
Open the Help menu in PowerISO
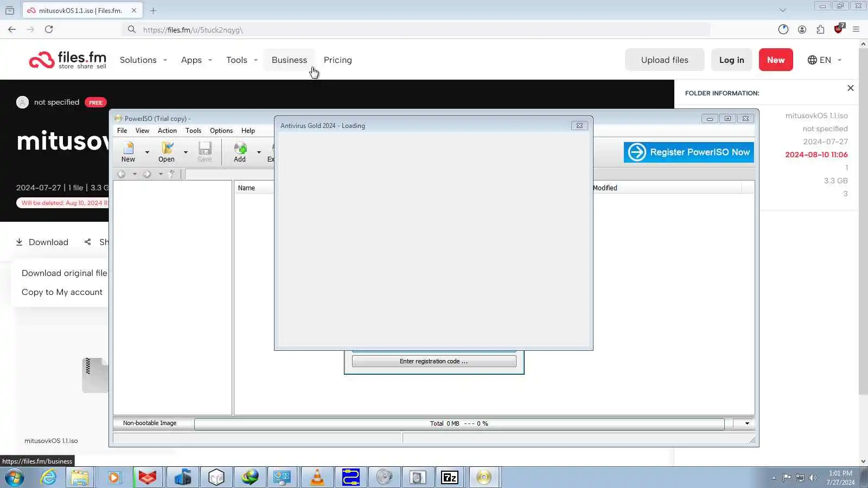pos(248,131)
